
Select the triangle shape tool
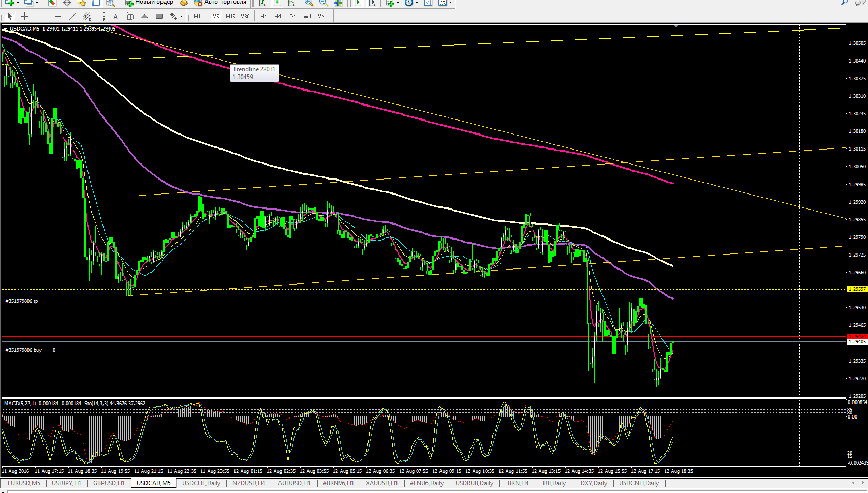144,17
